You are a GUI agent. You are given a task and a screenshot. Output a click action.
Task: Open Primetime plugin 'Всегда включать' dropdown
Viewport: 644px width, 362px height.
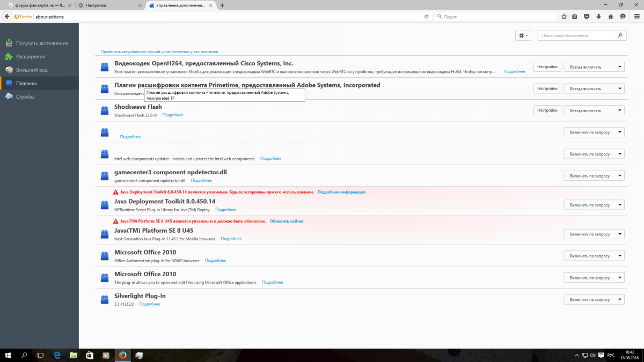click(594, 88)
